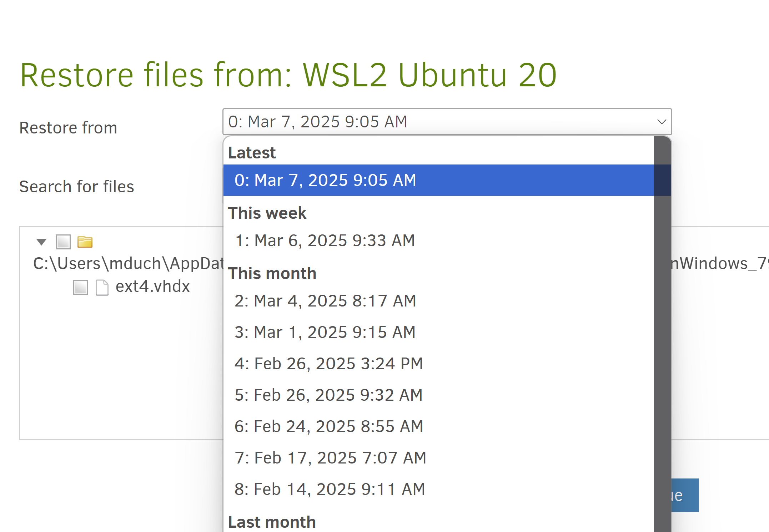Select backup 6: Feb 24, 2025 8:55 AM
769x532 pixels.
(x=328, y=426)
